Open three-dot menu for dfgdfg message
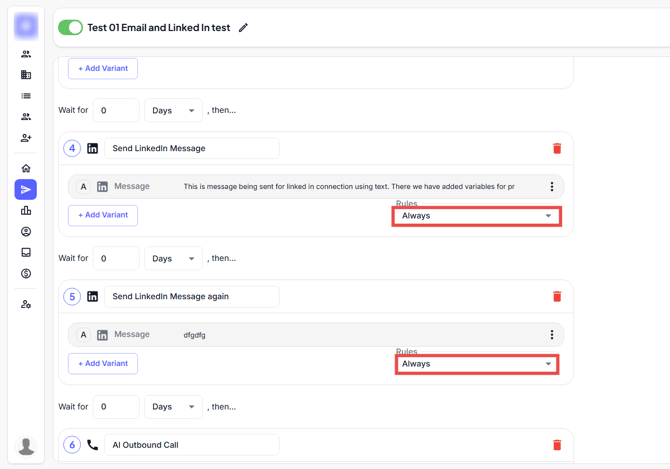670x469 pixels. 551,335
